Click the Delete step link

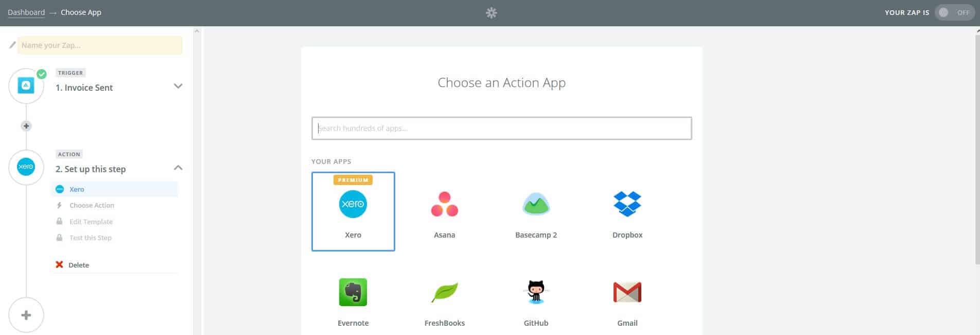(79, 265)
